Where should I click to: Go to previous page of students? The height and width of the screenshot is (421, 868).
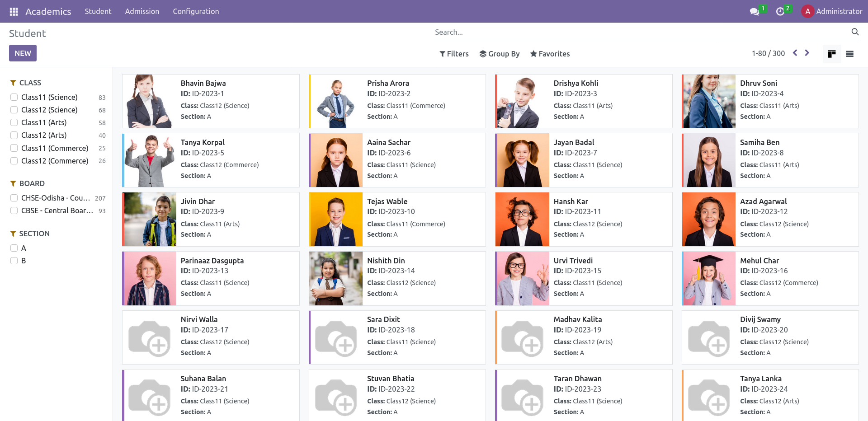click(x=795, y=53)
